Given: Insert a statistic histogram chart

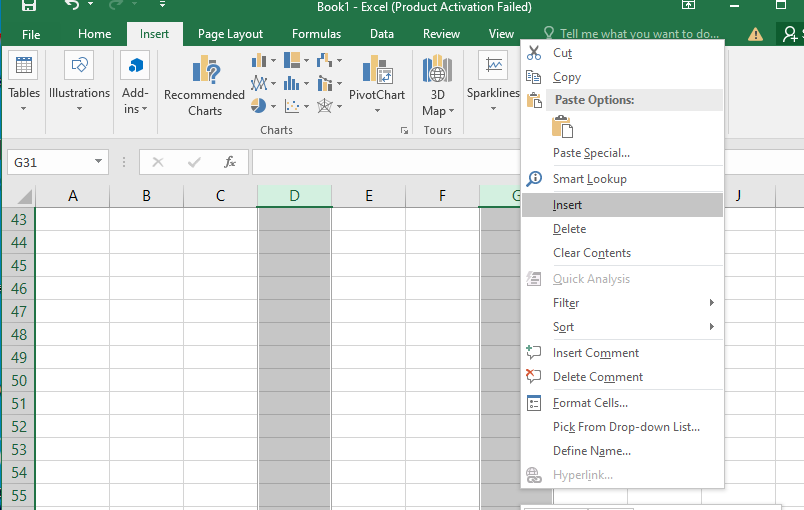Looking at the screenshot, I should [292, 83].
